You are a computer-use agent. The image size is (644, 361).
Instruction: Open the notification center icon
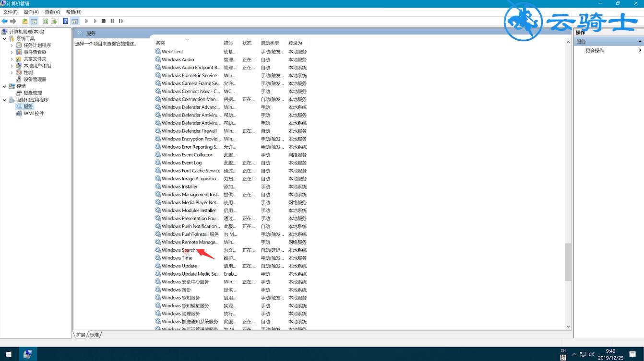coord(632,354)
